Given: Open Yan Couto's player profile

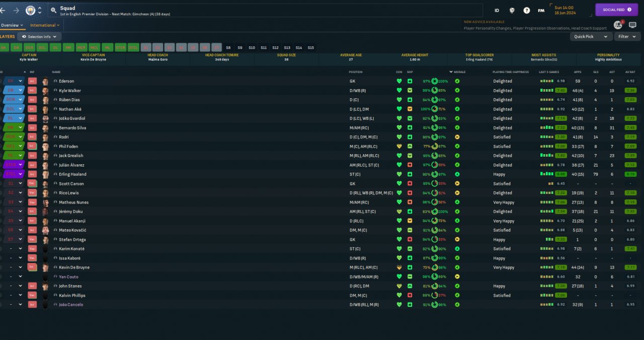Looking at the screenshot, I should (68, 277).
